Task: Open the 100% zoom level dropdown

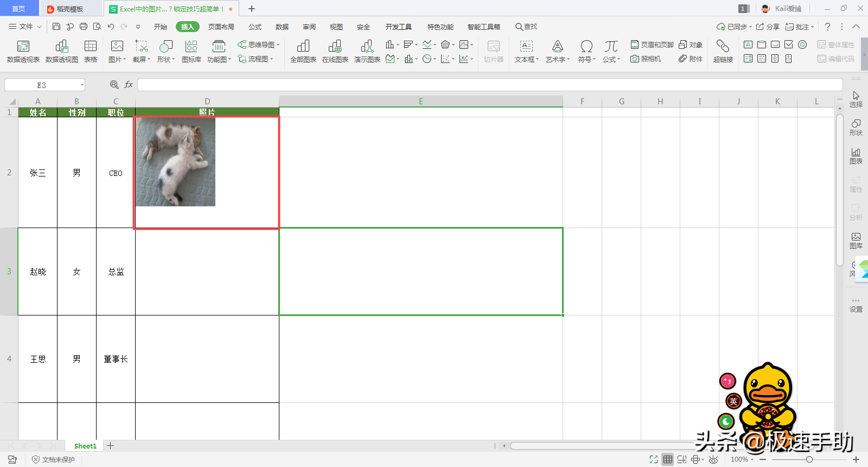Action: 742,459
